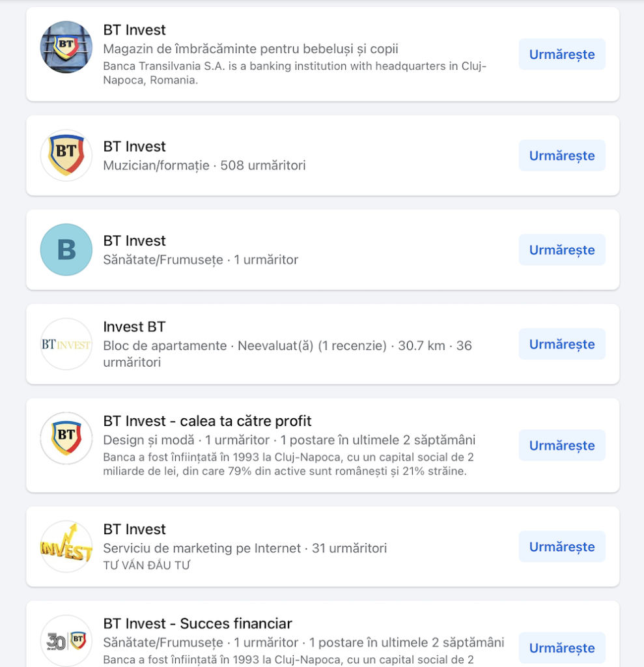Open the Invest BT page title link

pyautogui.click(x=134, y=327)
